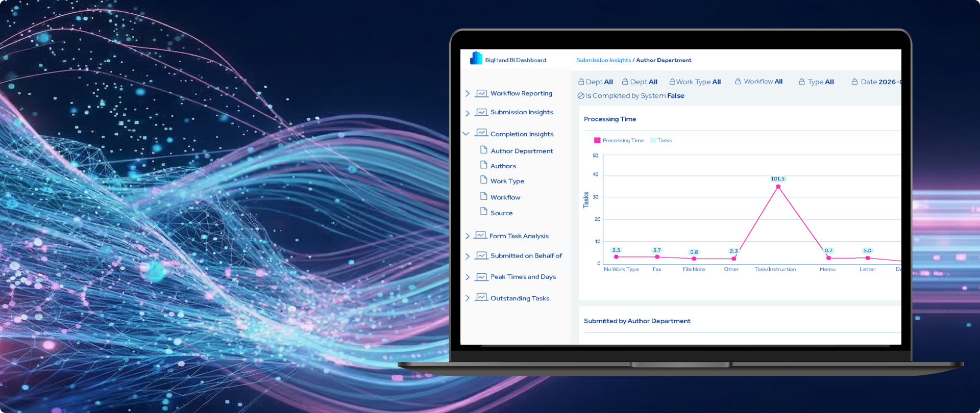Click the Submission Insights chart icon

481,112
